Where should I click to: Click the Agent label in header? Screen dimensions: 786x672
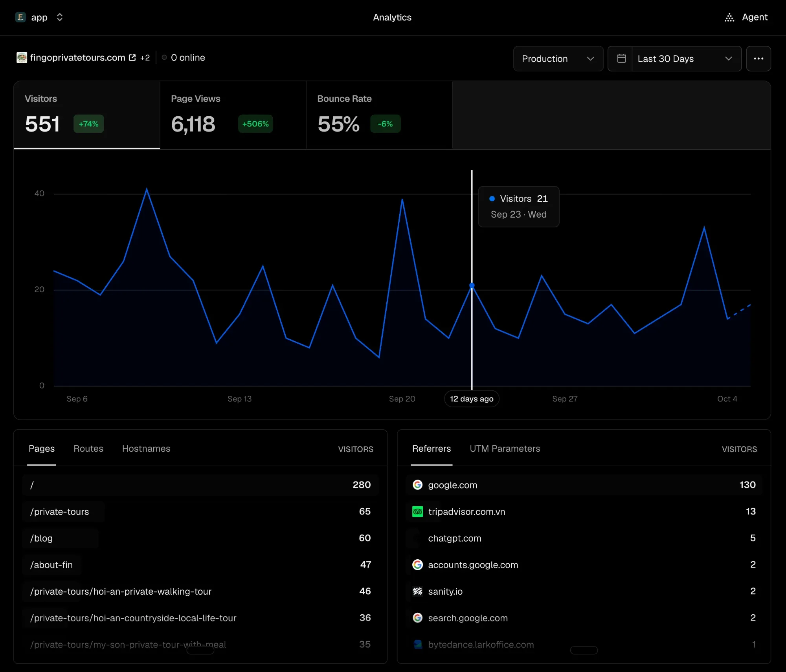[755, 17]
